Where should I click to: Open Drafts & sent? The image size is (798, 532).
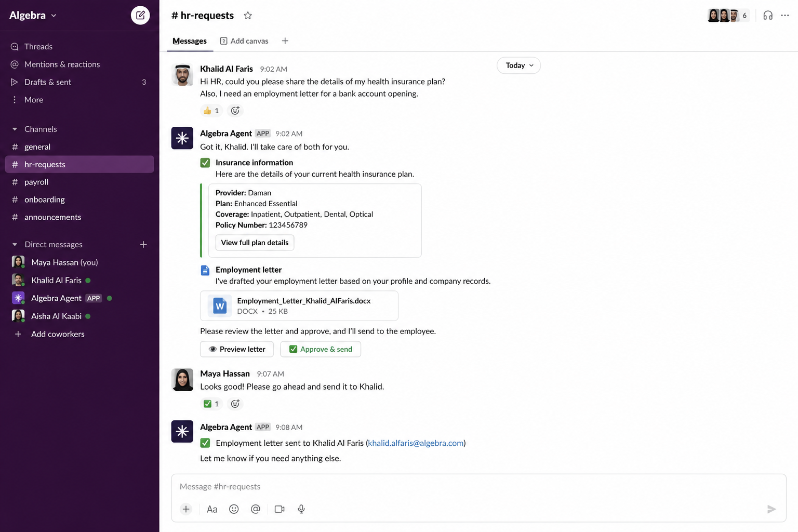[79, 82]
